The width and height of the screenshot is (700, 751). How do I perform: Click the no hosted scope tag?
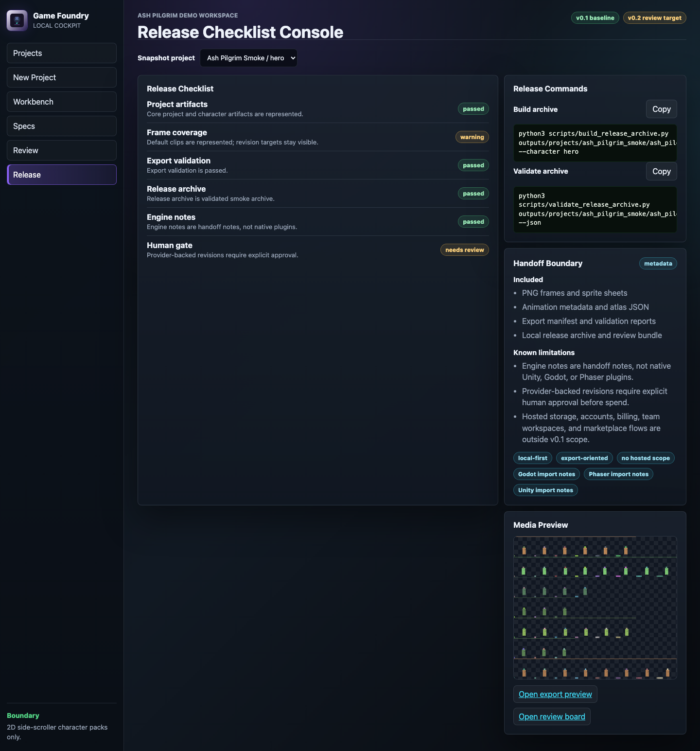click(645, 458)
